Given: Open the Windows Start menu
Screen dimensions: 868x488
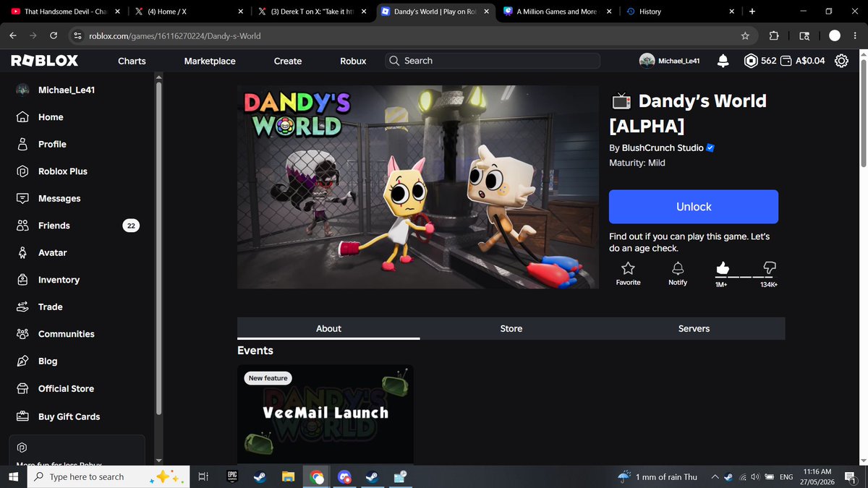Looking at the screenshot, I should 13,476.
